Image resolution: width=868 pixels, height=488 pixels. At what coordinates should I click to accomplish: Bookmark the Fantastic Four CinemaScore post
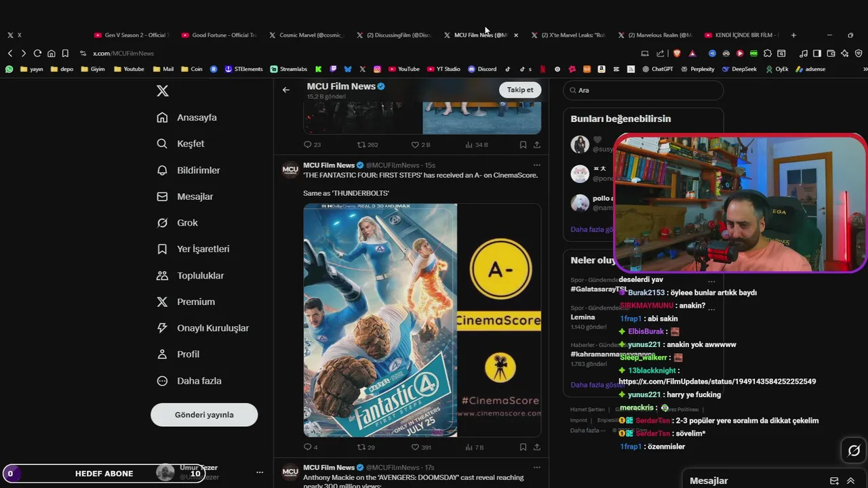(523, 447)
